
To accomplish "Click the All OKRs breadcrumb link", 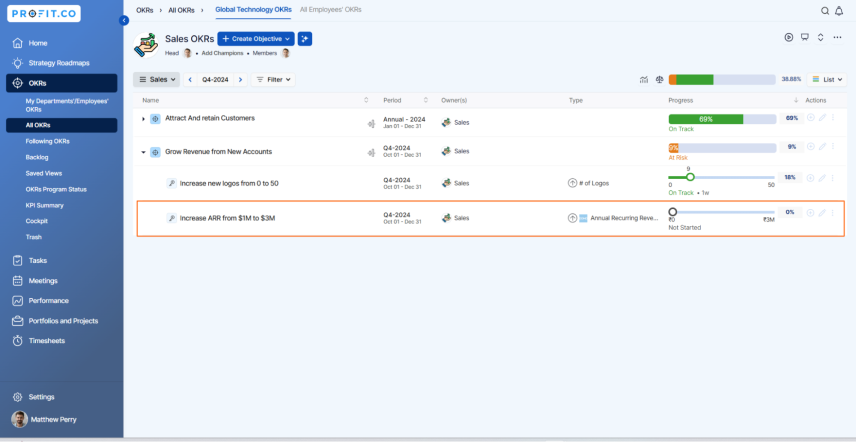I will click(180, 10).
